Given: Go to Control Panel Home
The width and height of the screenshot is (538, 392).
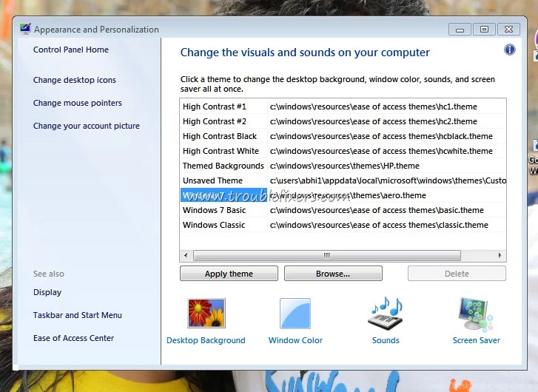Looking at the screenshot, I should (x=71, y=50).
